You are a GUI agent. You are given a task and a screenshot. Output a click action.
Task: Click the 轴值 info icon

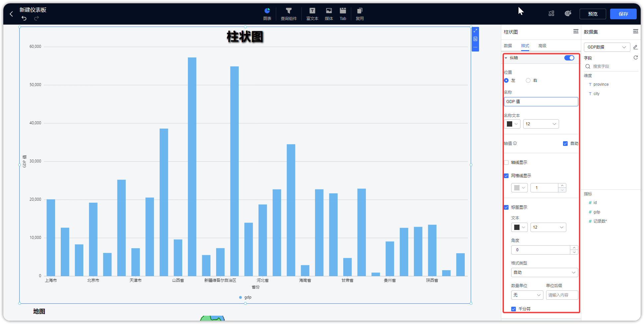[x=515, y=144]
